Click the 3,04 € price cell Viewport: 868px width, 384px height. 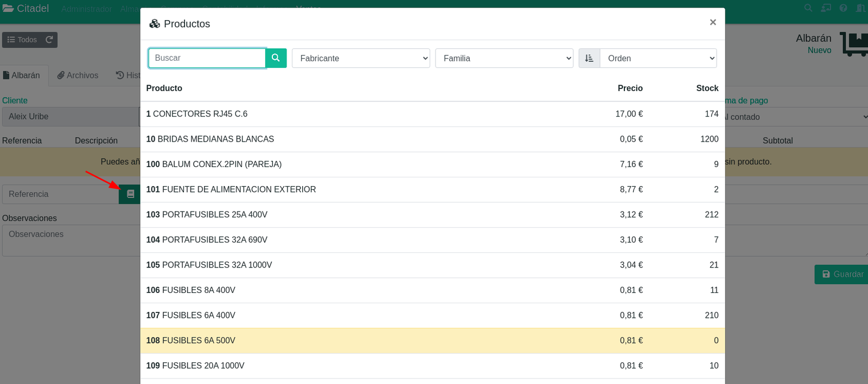[631, 265]
